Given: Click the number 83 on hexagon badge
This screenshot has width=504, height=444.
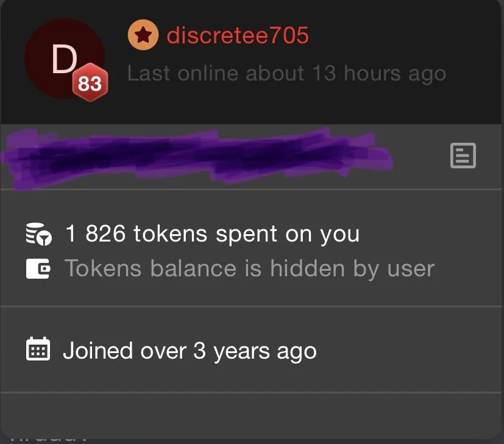Looking at the screenshot, I should tap(90, 84).
